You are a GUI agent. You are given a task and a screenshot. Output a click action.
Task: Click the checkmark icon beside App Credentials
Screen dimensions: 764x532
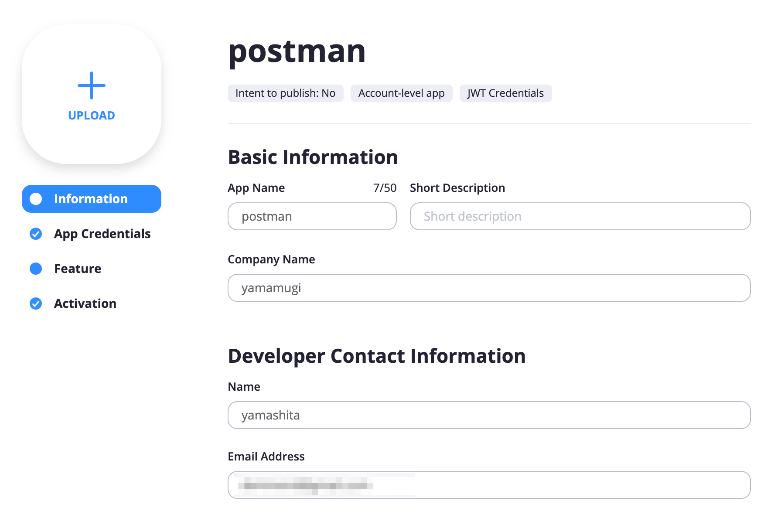[36, 234]
